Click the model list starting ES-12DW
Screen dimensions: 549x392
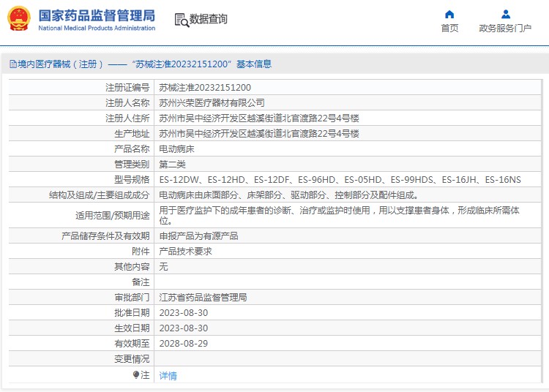click(340, 180)
